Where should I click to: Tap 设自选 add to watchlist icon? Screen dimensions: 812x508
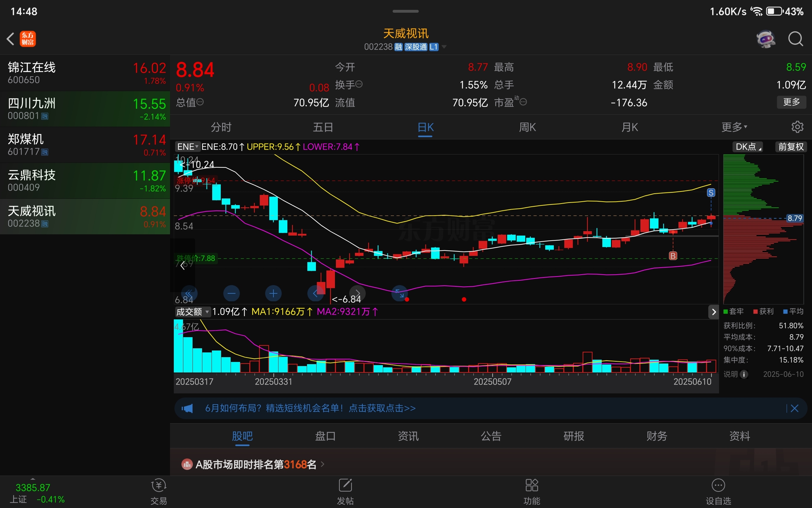coord(718,492)
